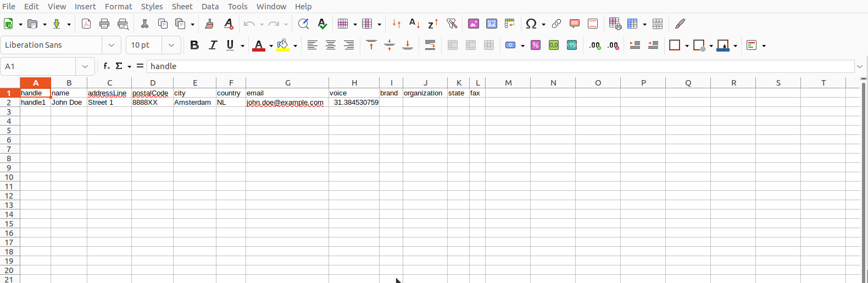Select cell containing Amsterdam

[x=195, y=103]
